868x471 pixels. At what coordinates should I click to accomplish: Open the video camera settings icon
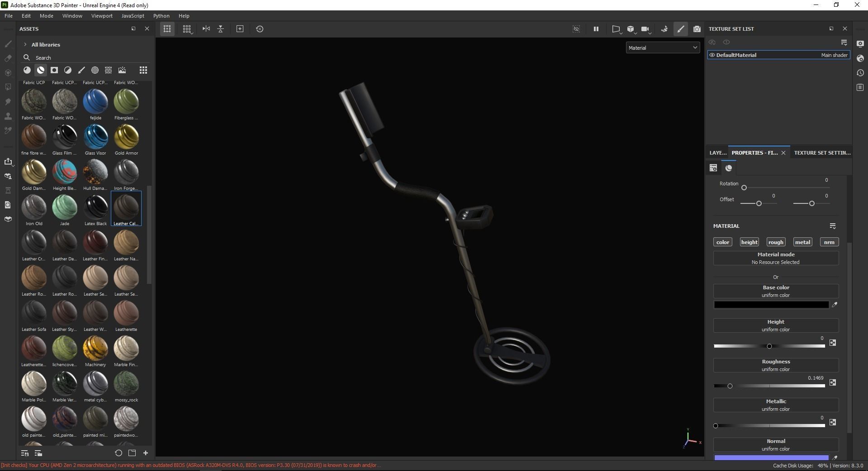pos(645,29)
